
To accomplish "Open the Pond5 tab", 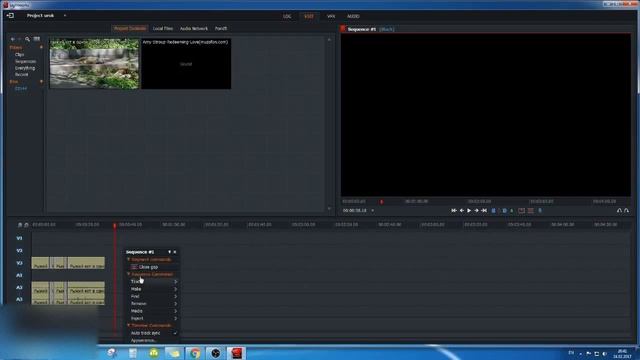I will pos(221,29).
